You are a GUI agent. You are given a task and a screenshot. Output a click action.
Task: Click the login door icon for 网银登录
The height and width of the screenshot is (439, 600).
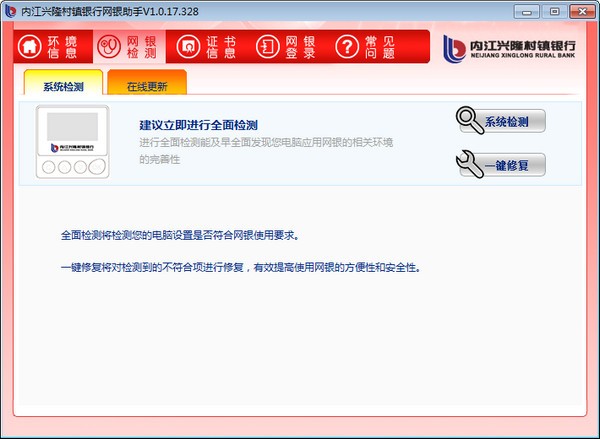pyautogui.click(x=267, y=47)
